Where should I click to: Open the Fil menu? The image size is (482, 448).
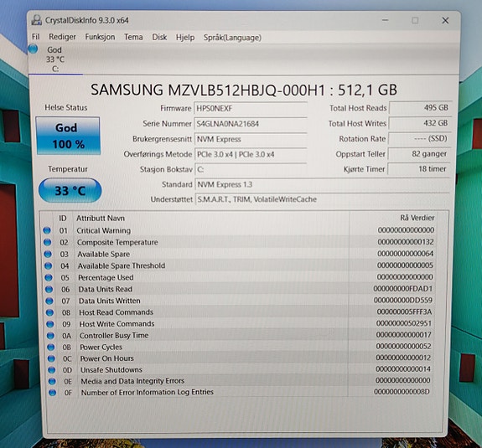36,37
